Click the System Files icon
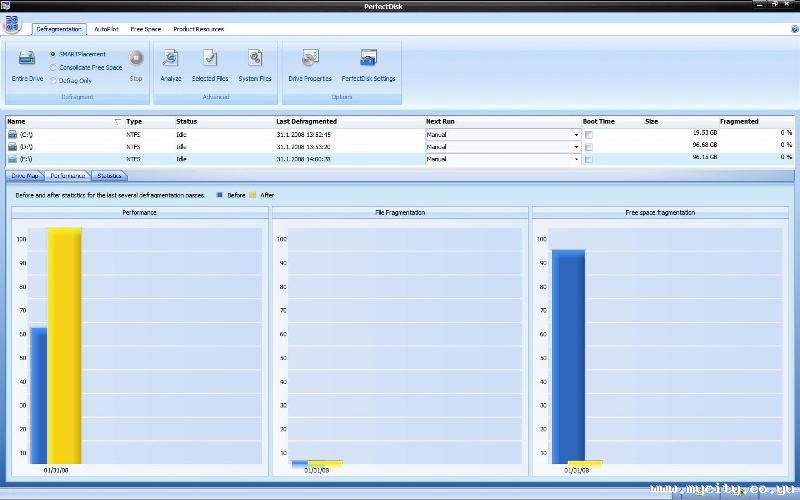The width and height of the screenshot is (800, 500). 255,60
